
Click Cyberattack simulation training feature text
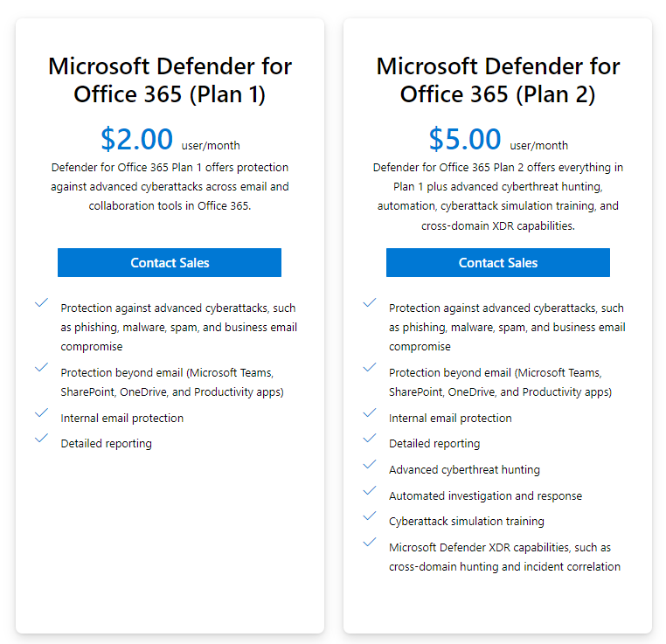click(x=466, y=522)
